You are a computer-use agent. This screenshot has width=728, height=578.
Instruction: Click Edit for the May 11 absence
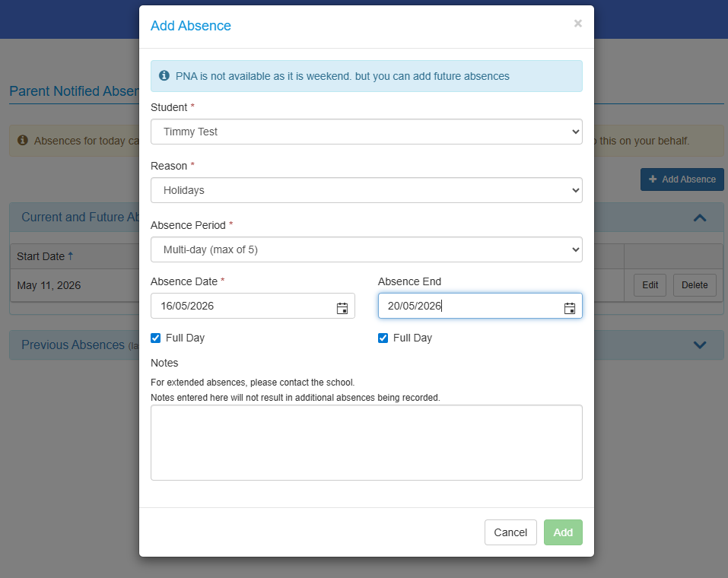(x=650, y=285)
